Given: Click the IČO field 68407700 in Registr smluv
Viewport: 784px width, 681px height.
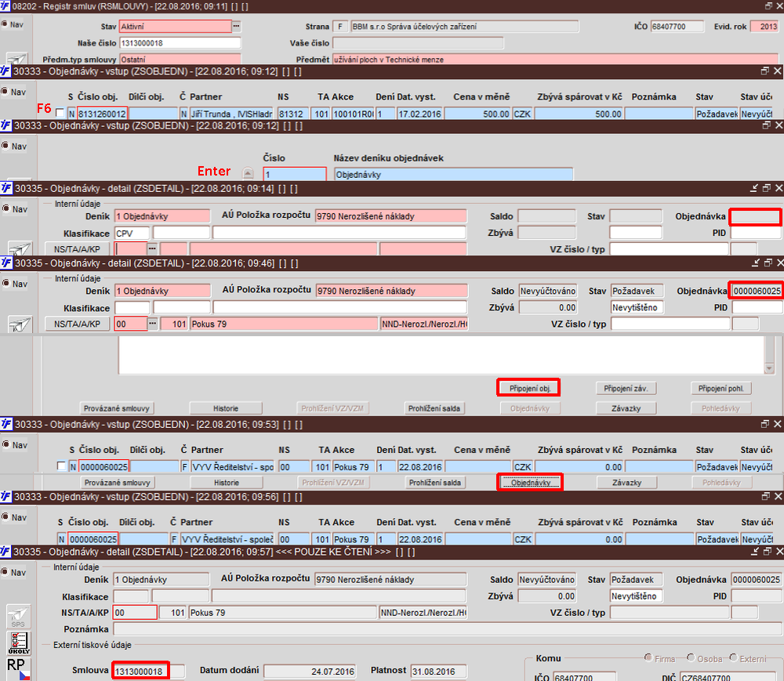Looking at the screenshot, I should (x=677, y=27).
